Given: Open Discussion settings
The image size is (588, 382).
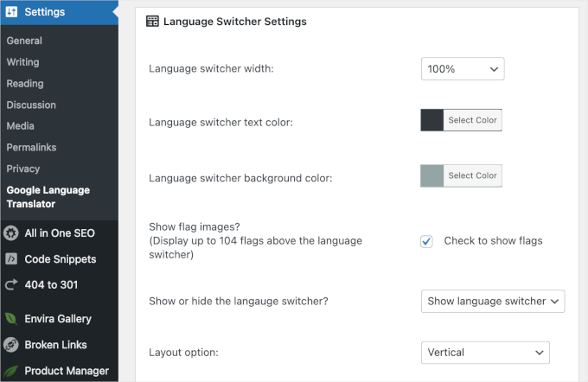Looking at the screenshot, I should 31,105.
